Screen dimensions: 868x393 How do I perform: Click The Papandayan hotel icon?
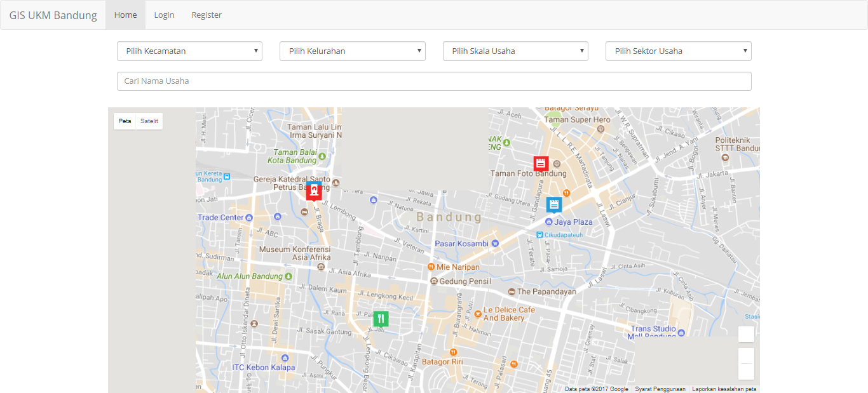tap(512, 291)
